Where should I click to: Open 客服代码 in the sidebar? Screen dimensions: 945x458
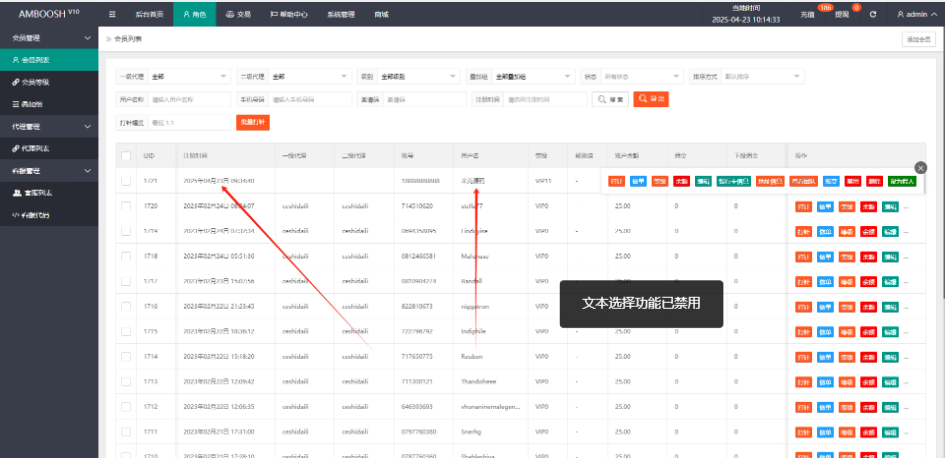[x=49, y=215]
